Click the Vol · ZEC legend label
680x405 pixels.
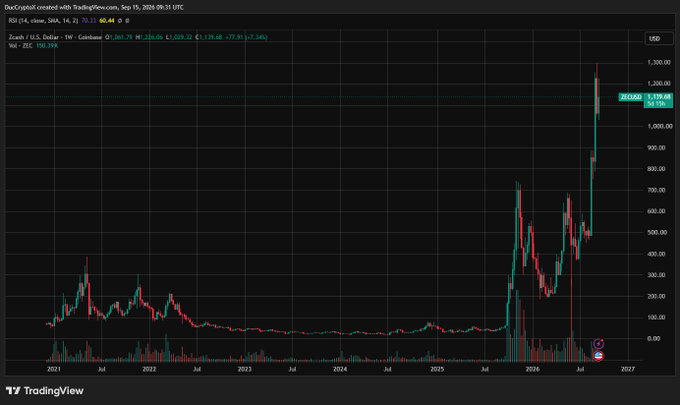pos(20,46)
